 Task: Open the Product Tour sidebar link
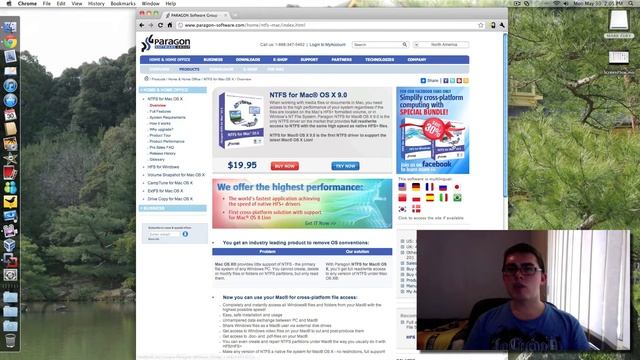tap(160, 136)
